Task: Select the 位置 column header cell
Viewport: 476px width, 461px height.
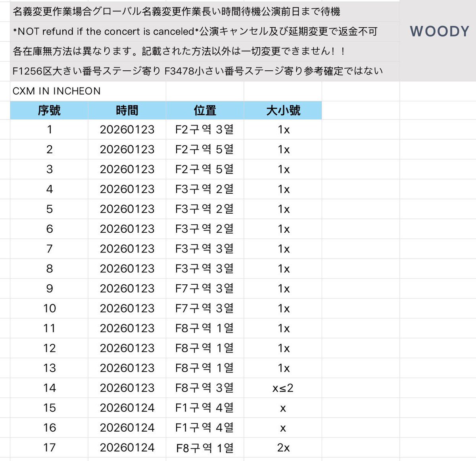Action: click(x=205, y=110)
